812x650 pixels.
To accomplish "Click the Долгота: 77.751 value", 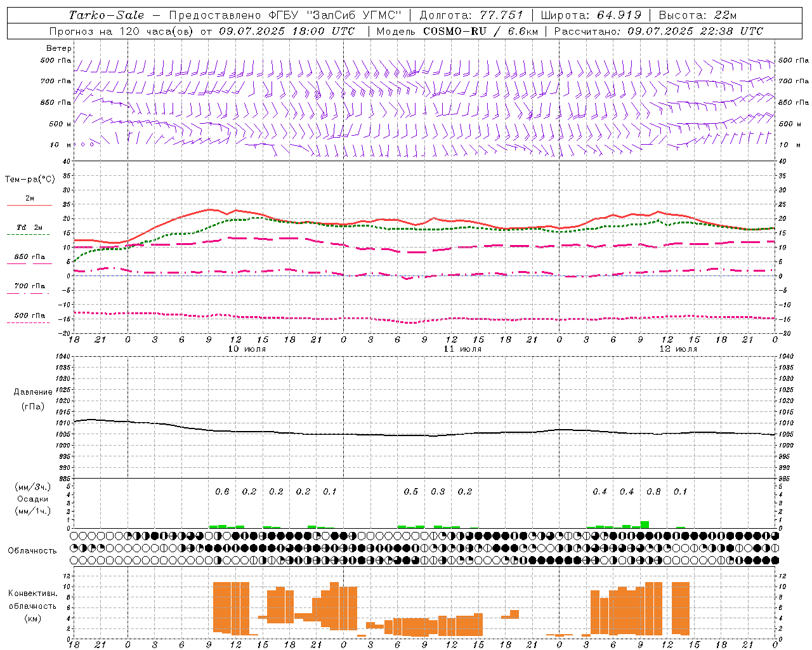I will [x=471, y=15].
